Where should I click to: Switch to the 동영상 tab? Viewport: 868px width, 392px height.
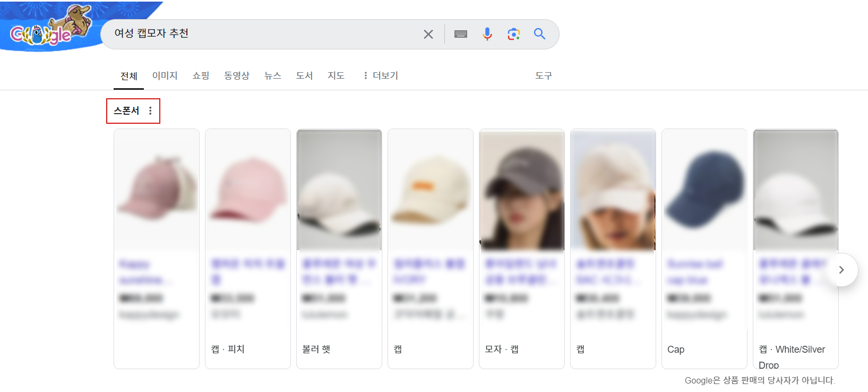(237, 75)
